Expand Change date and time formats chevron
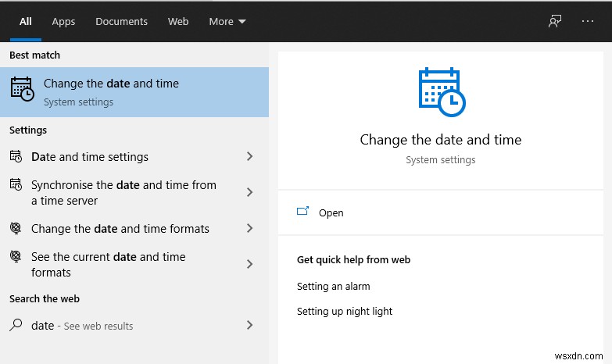Screen dimensions: 612x364 click(x=249, y=228)
